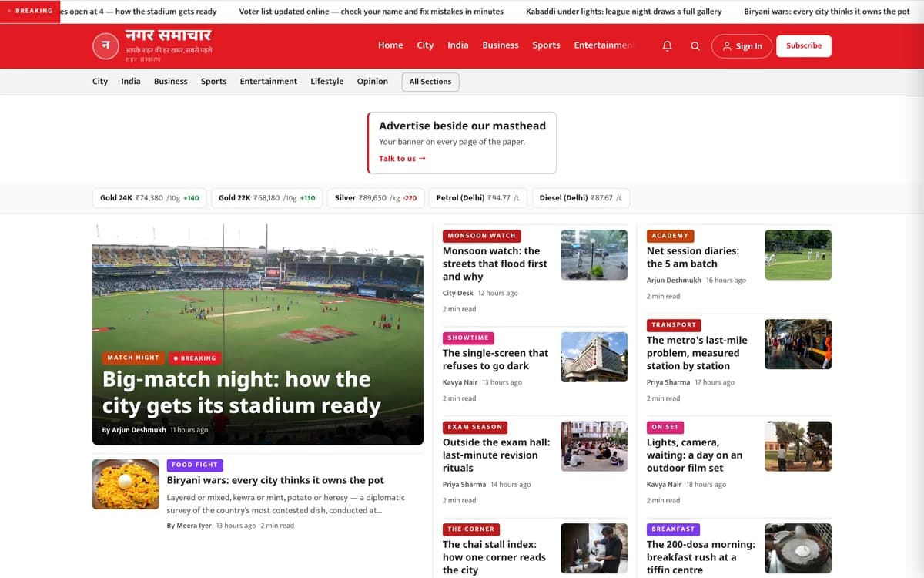Open India in the red header nav
The width and height of the screenshot is (924, 578).
[458, 45]
